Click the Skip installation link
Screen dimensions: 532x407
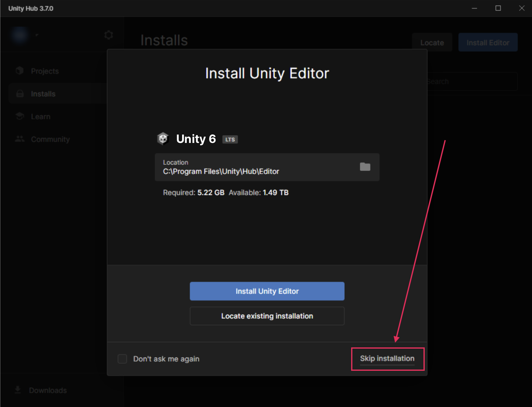[x=387, y=359]
